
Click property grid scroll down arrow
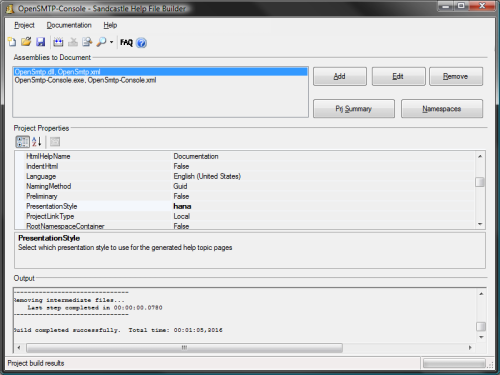(x=480, y=224)
